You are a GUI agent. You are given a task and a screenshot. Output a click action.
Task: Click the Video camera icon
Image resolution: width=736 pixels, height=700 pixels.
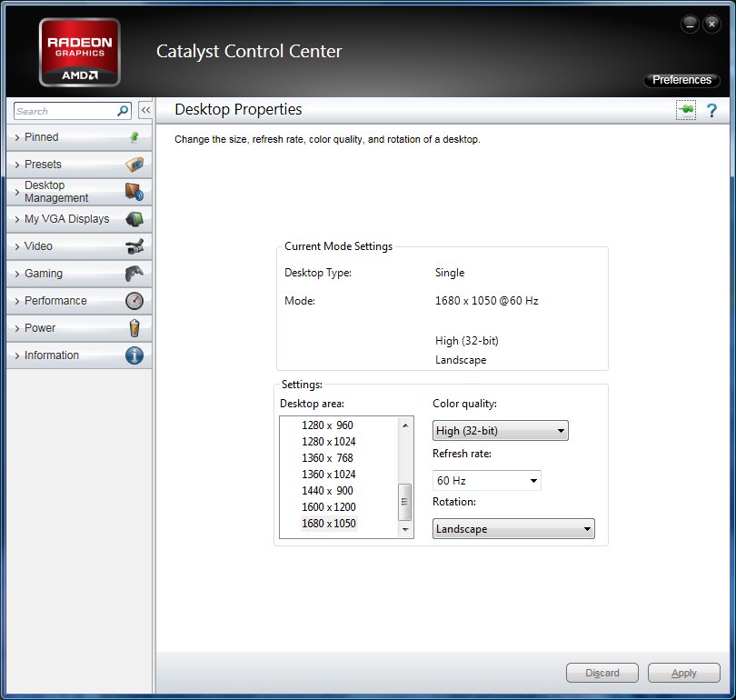134,246
